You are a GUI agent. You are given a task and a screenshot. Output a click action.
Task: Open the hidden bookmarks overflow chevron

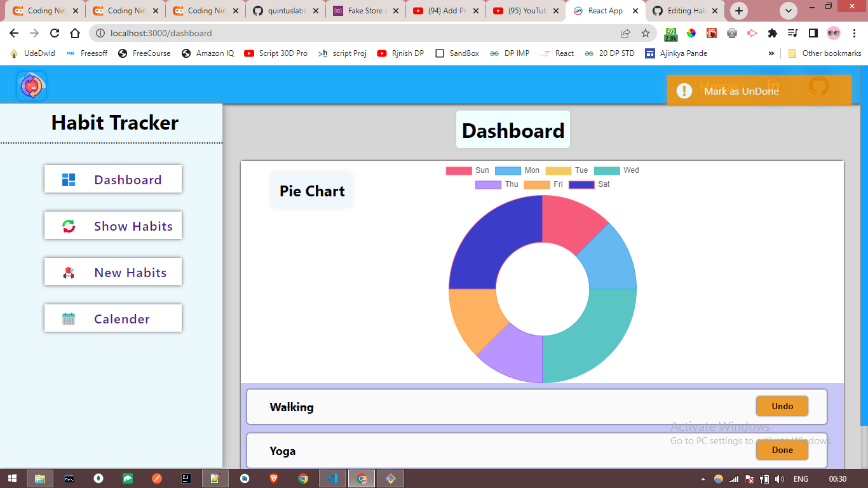pyautogui.click(x=771, y=53)
